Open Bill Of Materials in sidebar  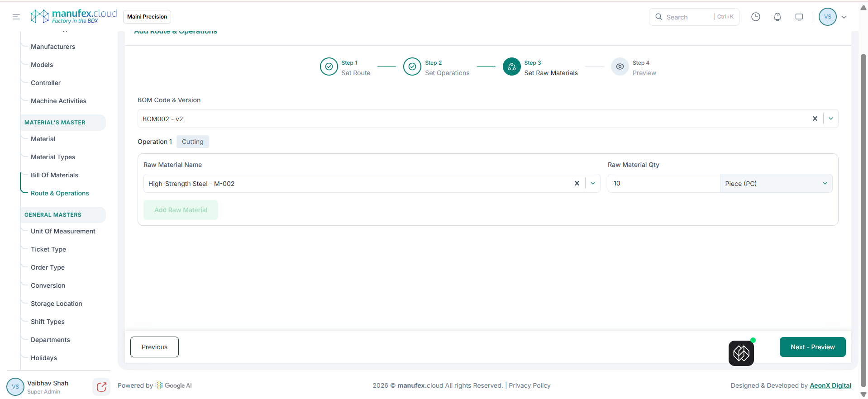(x=54, y=175)
